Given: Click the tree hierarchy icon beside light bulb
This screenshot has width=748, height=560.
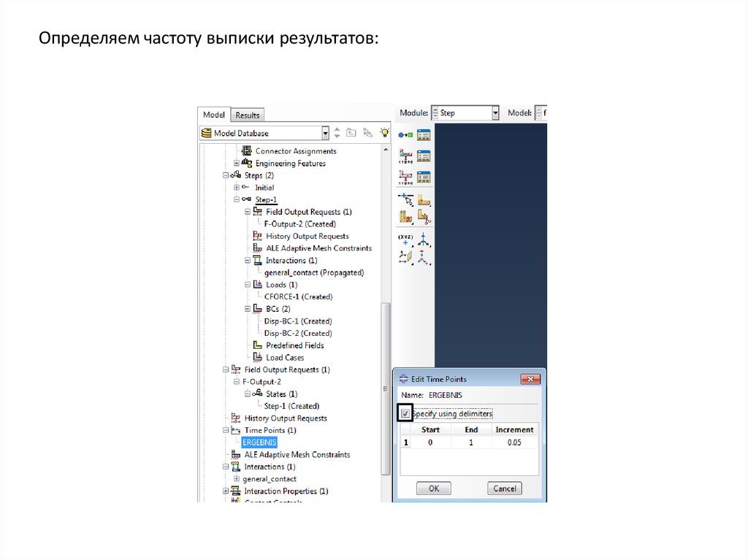Looking at the screenshot, I should click(368, 133).
